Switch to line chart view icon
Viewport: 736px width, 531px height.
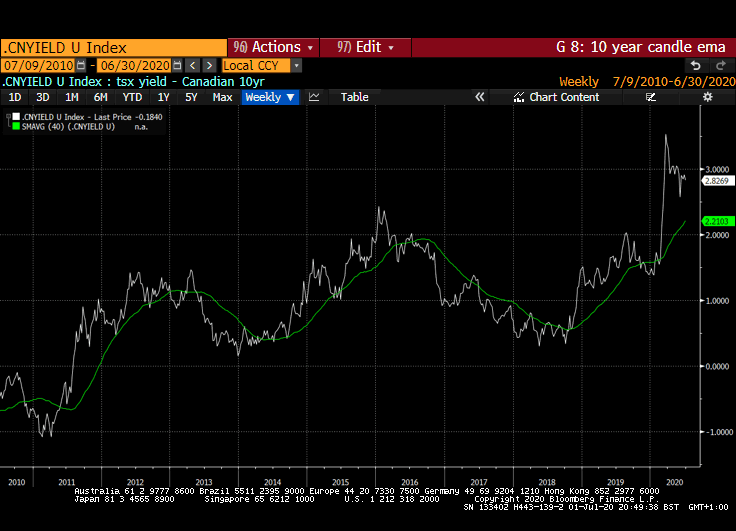pyautogui.click(x=314, y=97)
